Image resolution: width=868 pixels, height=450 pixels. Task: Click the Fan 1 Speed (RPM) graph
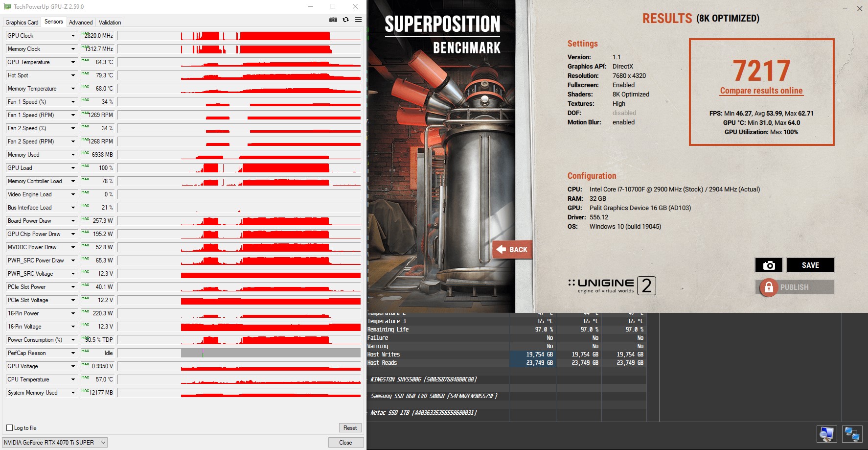click(239, 115)
